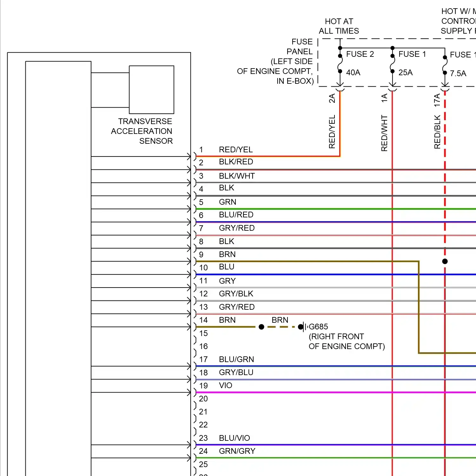Image resolution: width=476 pixels, height=476 pixels.
Task: Click pin 18 GRY/BLU wire label
Action: pyautogui.click(x=236, y=373)
